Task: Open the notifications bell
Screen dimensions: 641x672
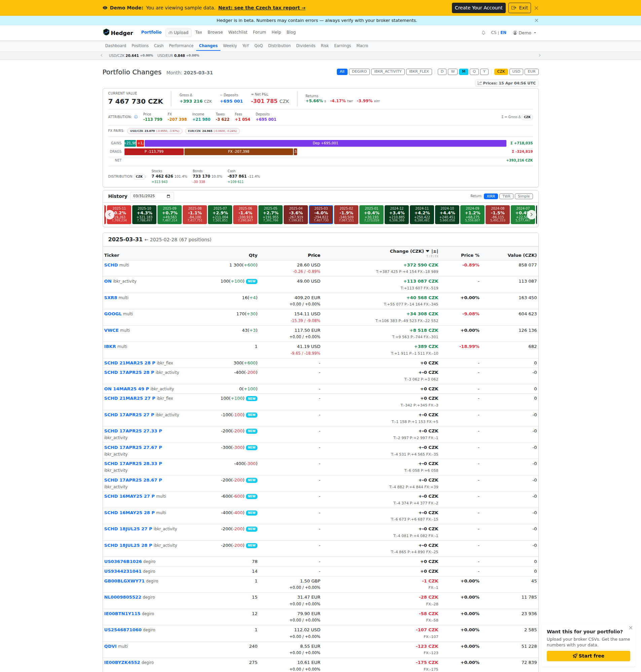Action: [x=483, y=33]
